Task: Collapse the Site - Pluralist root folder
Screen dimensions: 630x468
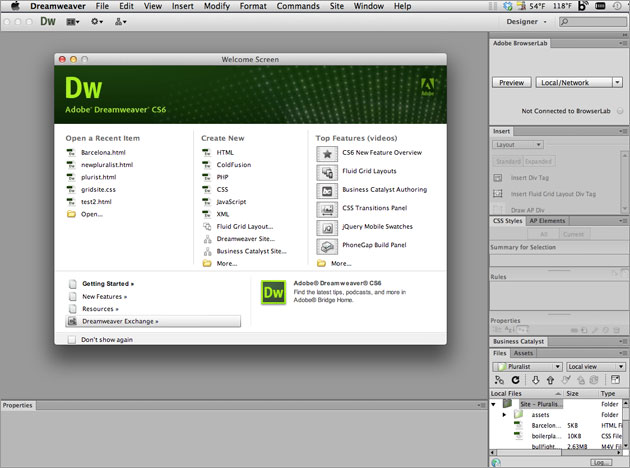Action: point(493,404)
